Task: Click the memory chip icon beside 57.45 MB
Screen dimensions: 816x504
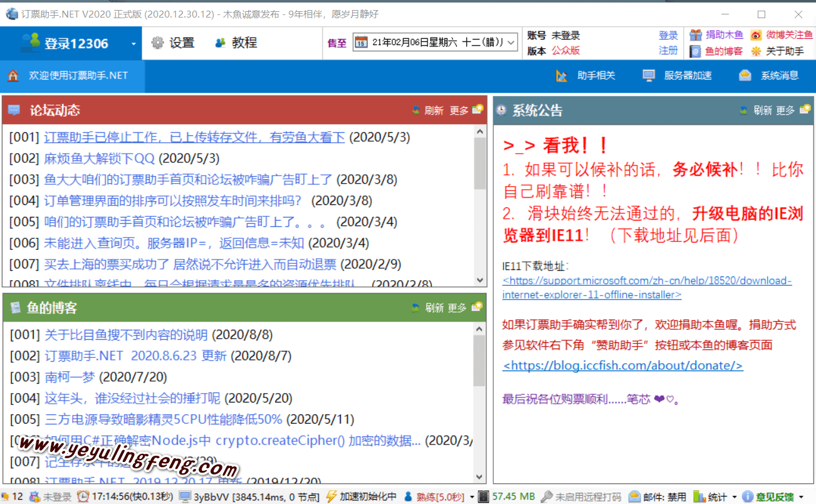Action: (483, 496)
